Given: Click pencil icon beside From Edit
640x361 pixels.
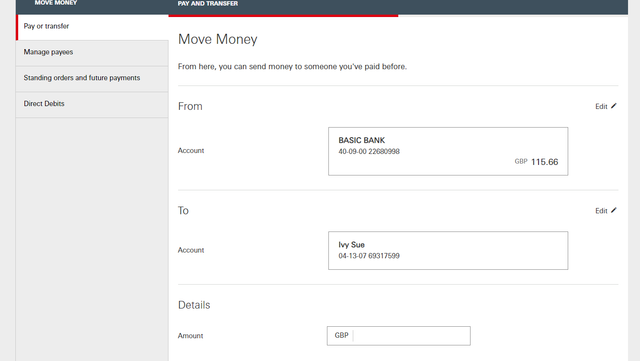Looking at the screenshot, I should pyautogui.click(x=613, y=106).
